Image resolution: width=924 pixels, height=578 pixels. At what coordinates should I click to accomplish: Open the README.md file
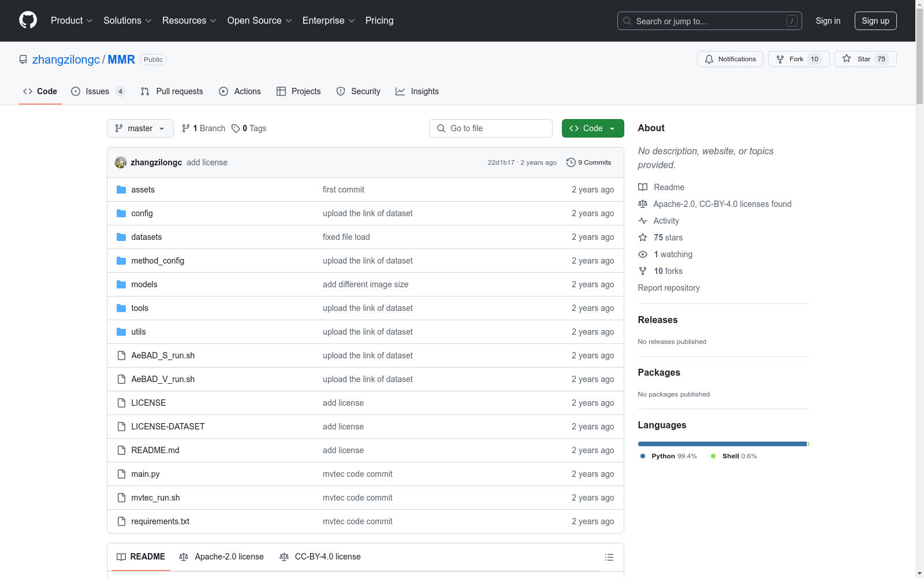(x=155, y=450)
